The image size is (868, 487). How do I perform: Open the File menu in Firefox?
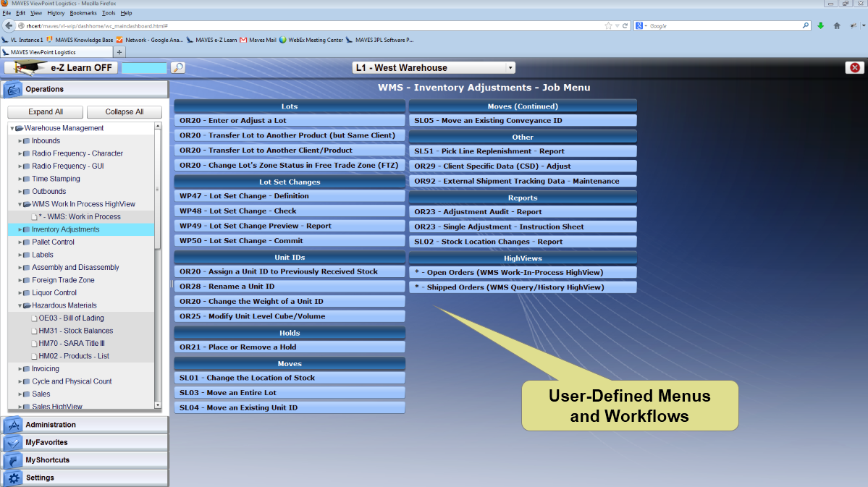coord(7,13)
